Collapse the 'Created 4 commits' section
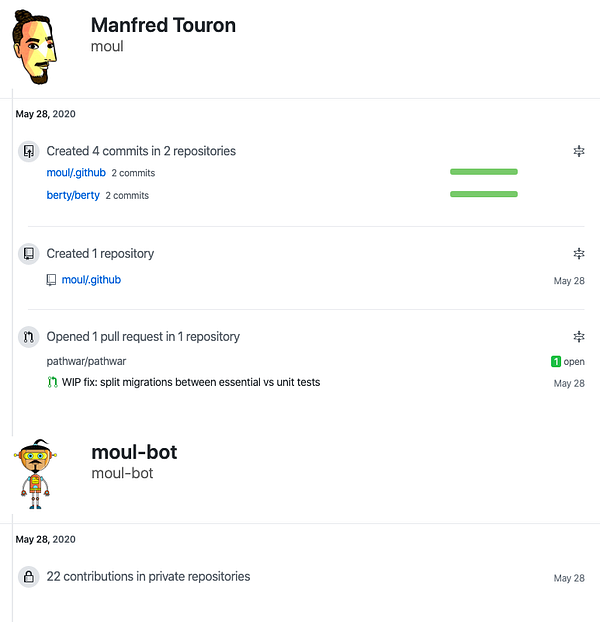This screenshot has width=600, height=622. pos(579,151)
